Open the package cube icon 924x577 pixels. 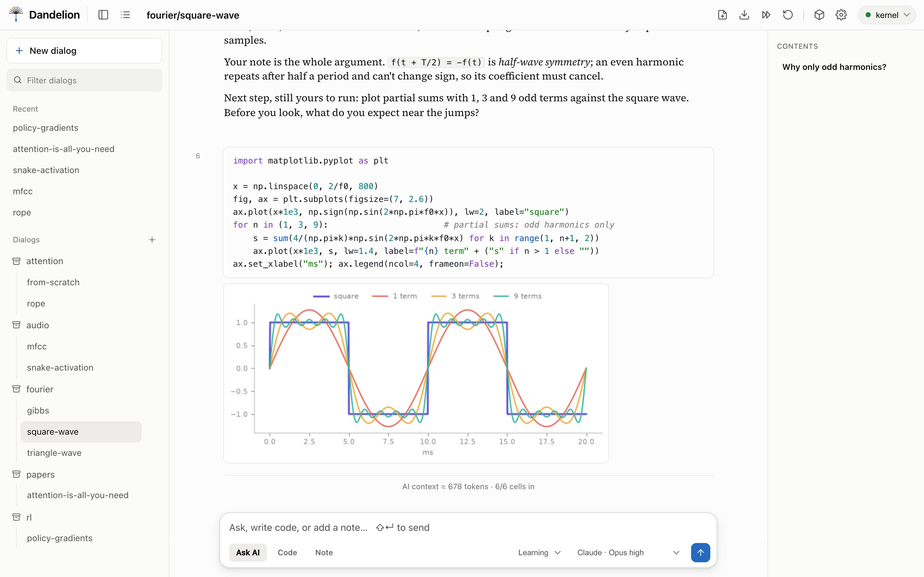(819, 15)
